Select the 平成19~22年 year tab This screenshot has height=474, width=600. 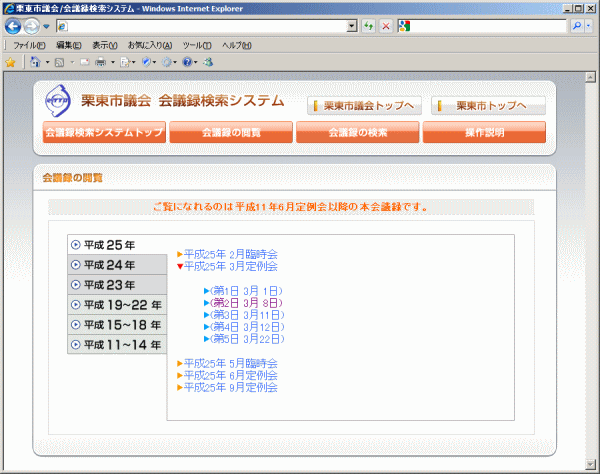(117, 305)
